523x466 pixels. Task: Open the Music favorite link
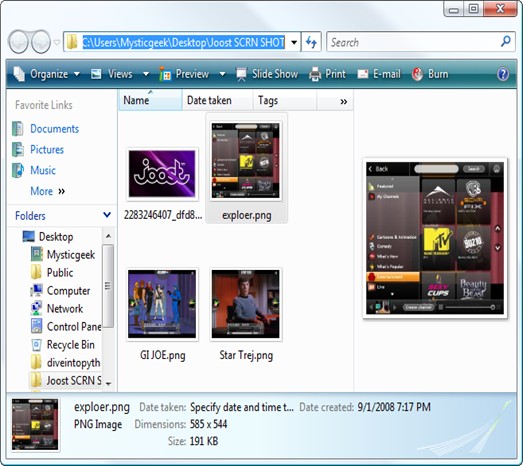point(43,170)
